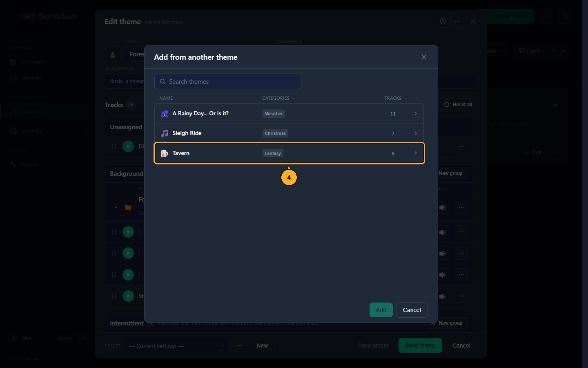
Task: Expand the Tavern row chevron
Action: pos(416,153)
